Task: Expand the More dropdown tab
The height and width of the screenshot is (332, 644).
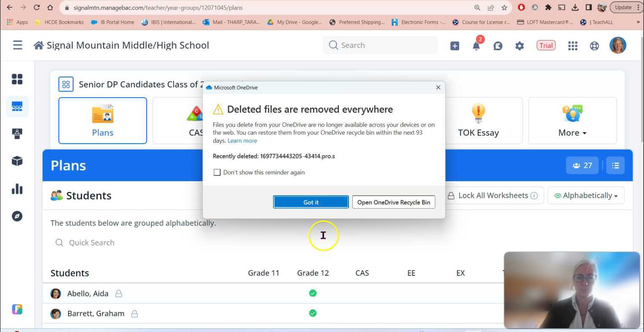Action: point(572,121)
